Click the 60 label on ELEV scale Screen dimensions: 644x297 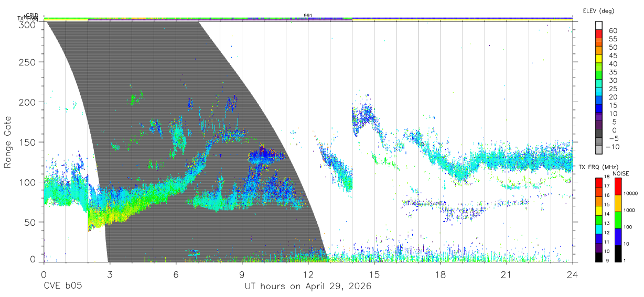(x=613, y=30)
